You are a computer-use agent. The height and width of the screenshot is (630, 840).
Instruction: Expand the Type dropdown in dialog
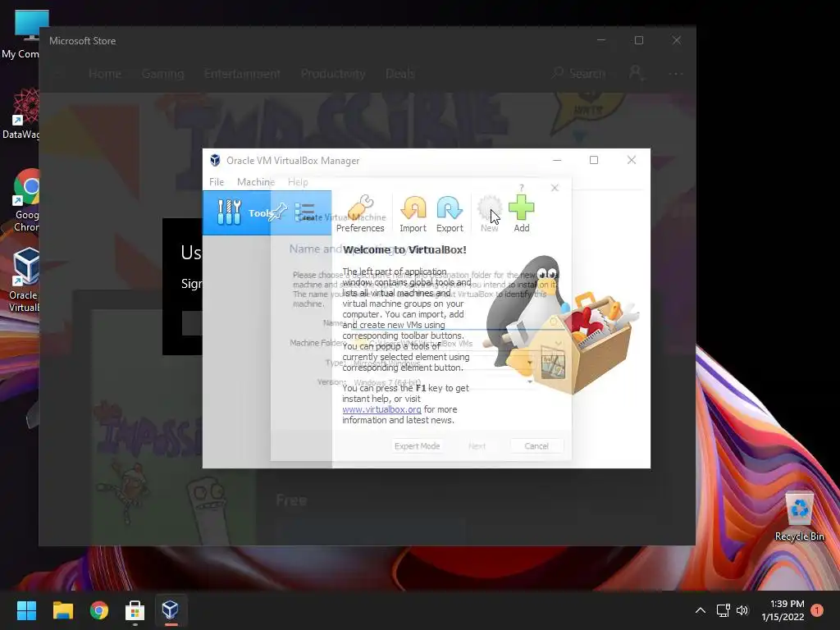click(x=530, y=363)
